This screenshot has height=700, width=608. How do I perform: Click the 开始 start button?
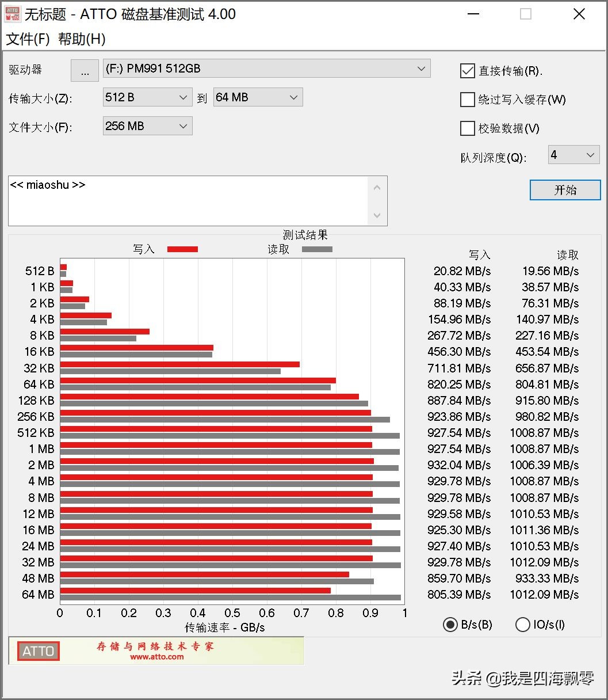click(x=565, y=190)
